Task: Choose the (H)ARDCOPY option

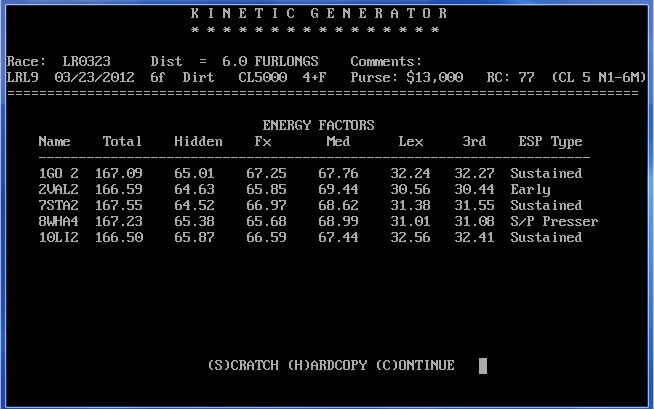Action: click(327, 366)
